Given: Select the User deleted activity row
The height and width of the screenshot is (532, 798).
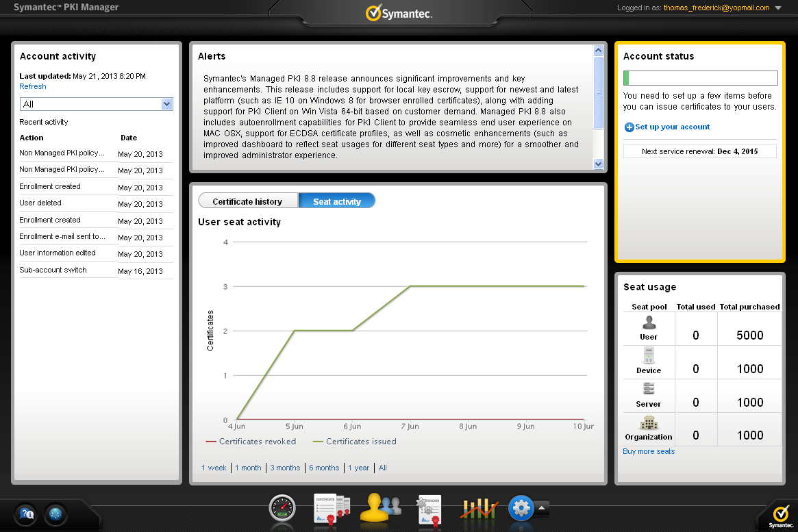Looking at the screenshot, I should click(x=96, y=203).
